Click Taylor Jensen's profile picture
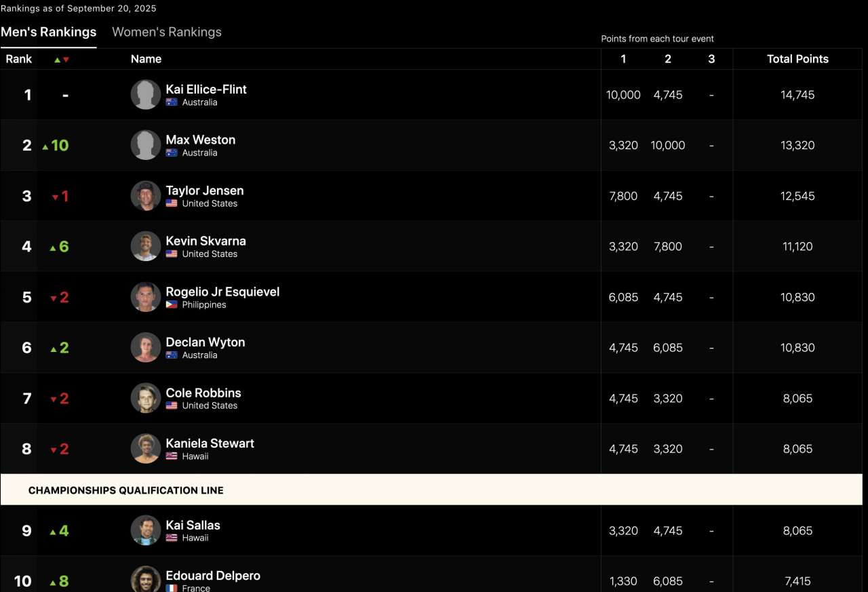This screenshot has height=592, width=868. coord(146,196)
